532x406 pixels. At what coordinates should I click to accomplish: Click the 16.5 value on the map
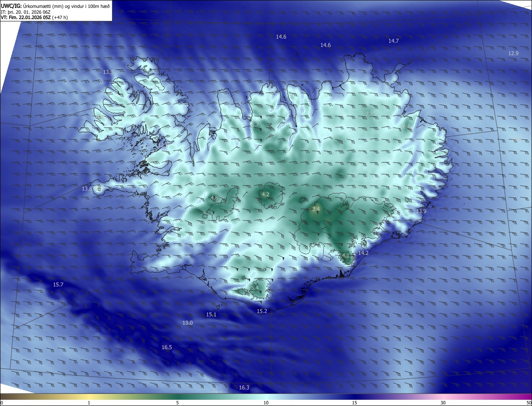(167, 347)
